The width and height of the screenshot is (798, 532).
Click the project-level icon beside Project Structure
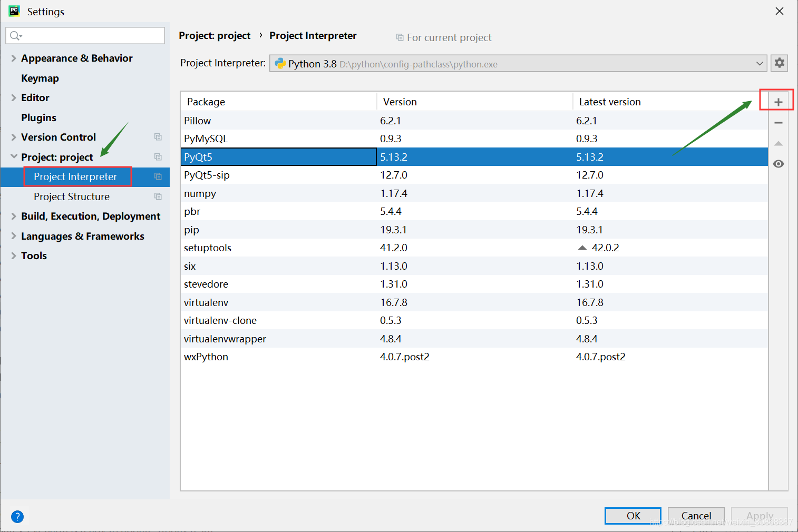(x=158, y=196)
